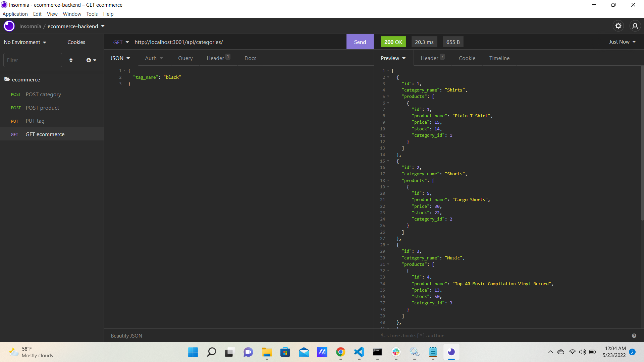Collapse the ecommerce folder
This screenshot has height=362, width=644.
point(22,79)
